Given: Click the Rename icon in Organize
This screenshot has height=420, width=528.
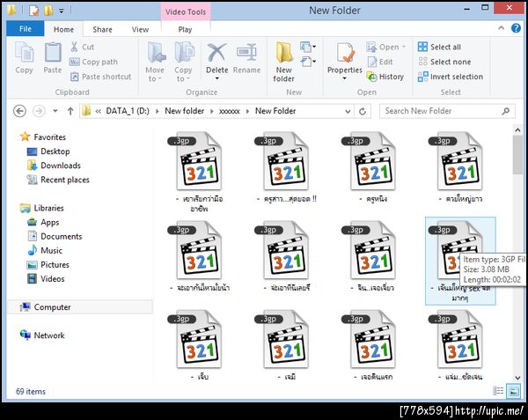Looking at the screenshot, I should click(246, 53).
